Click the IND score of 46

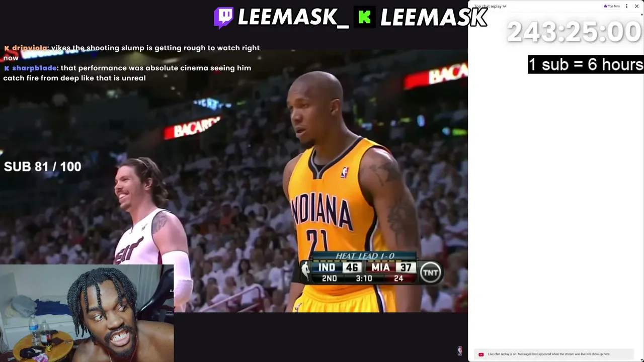click(x=352, y=267)
